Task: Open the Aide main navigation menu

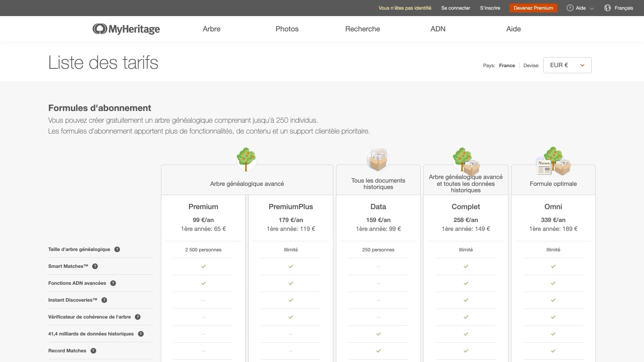Action: (x=513, y=29)
